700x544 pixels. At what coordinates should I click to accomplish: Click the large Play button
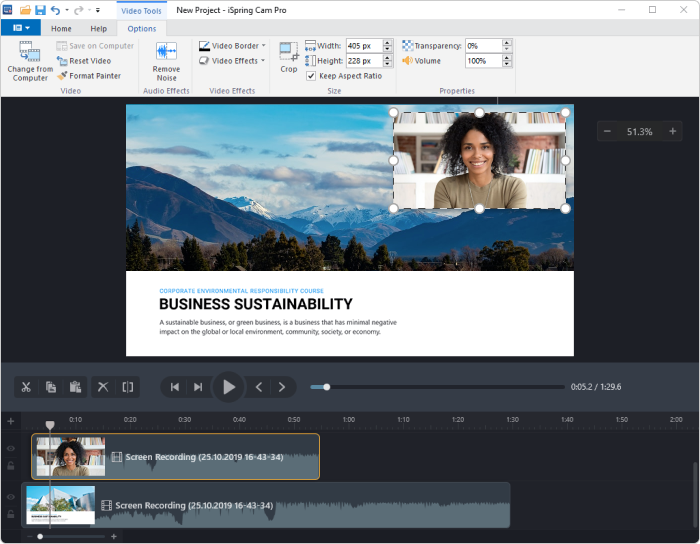coord(229,387)
